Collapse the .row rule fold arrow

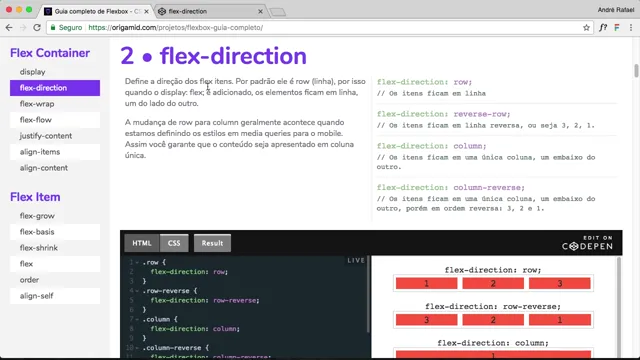(x=137, y=262)
